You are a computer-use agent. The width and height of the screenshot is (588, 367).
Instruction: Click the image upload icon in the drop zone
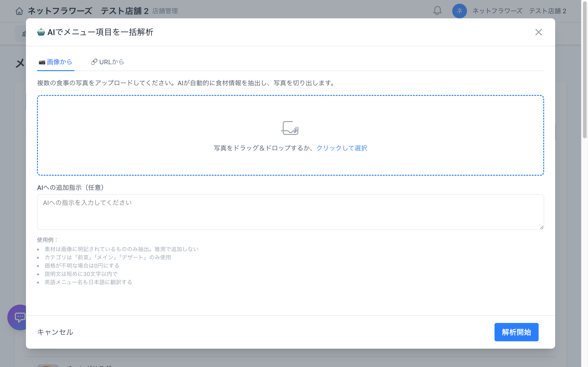tap(290, 129)
